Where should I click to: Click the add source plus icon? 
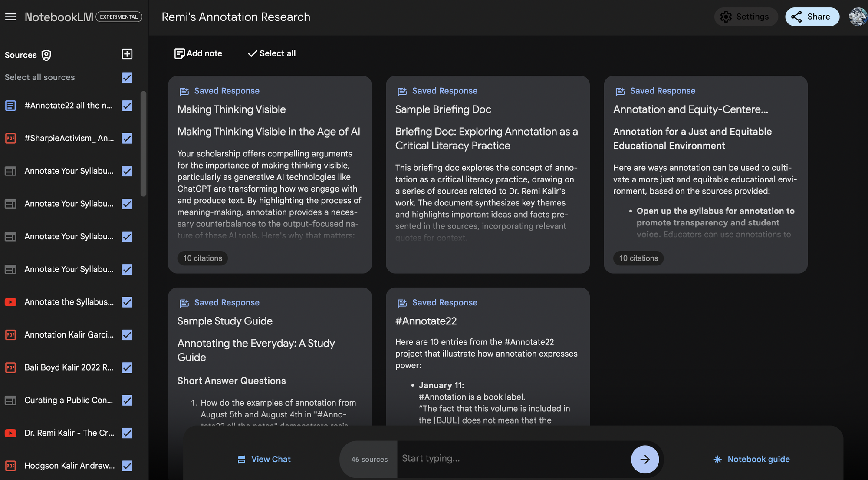pyautogui.click(x=127, y=54)
